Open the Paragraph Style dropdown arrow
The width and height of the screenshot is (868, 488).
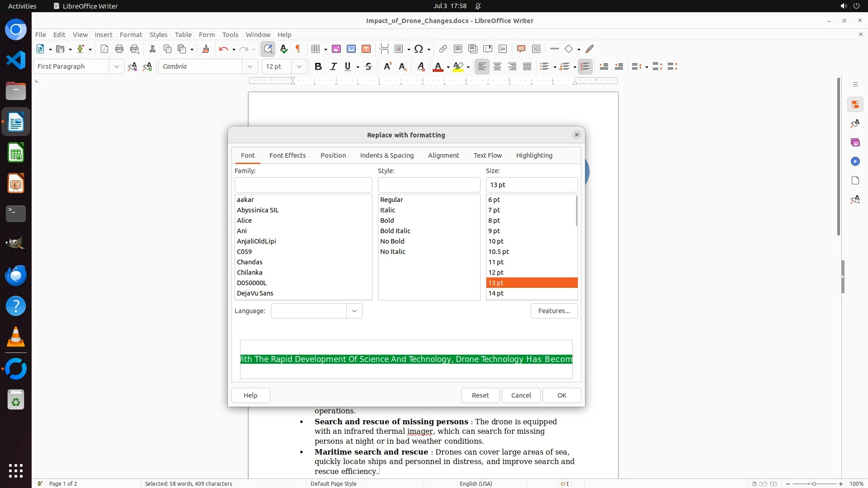click(116, 66)
